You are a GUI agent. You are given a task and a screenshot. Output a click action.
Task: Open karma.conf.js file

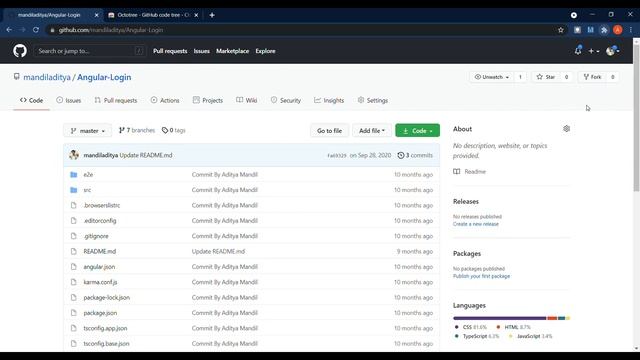pos(100,282)
